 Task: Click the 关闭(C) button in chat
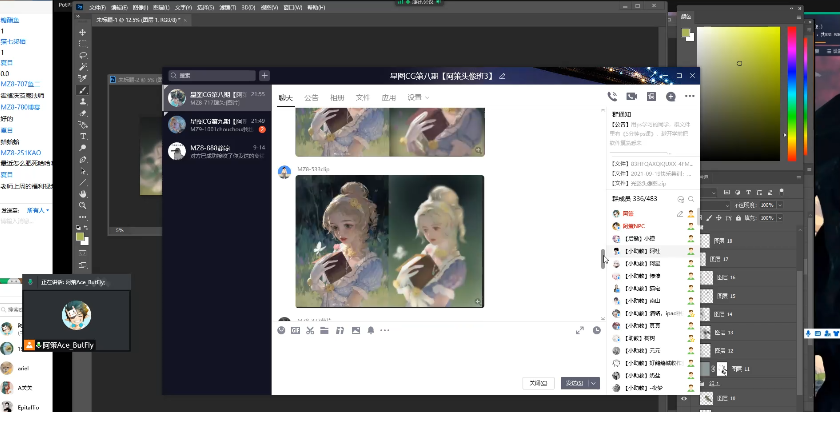coord(538,383)
